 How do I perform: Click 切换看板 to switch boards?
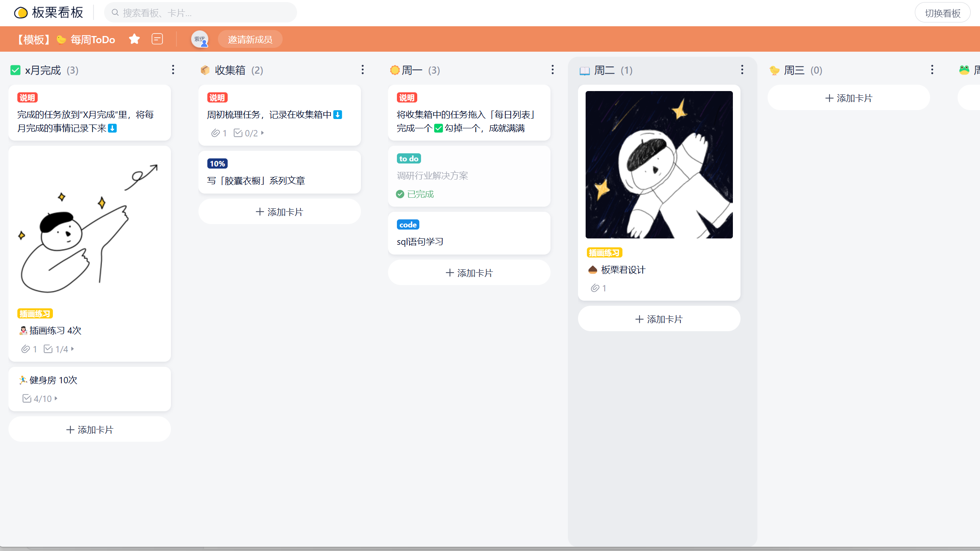[942, 13]
